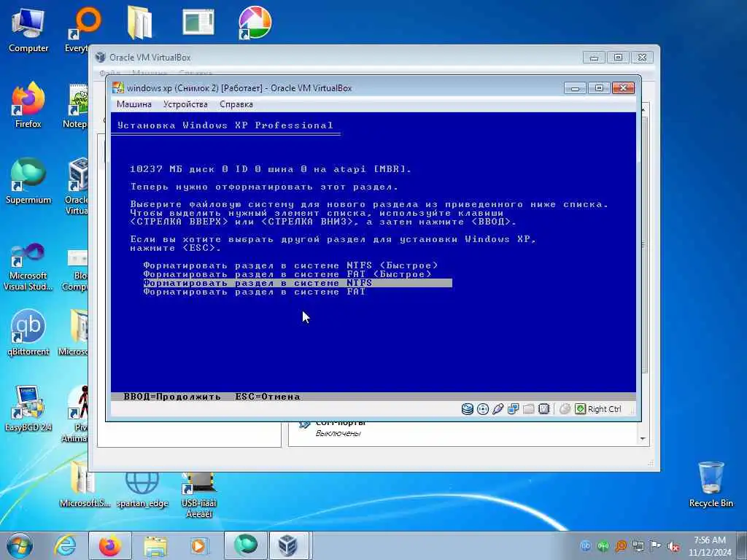Open Supermium desktop shortcut
Screen dimensions: 747x560
28,181
